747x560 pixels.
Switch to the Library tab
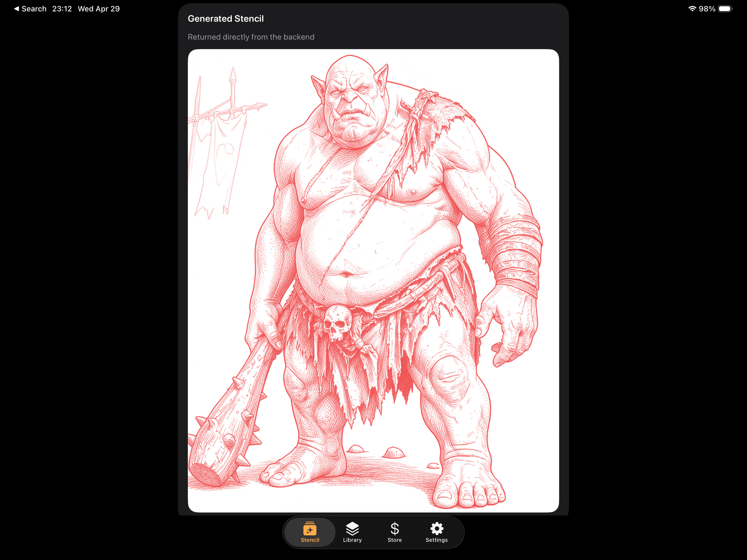tap(352, 532)
